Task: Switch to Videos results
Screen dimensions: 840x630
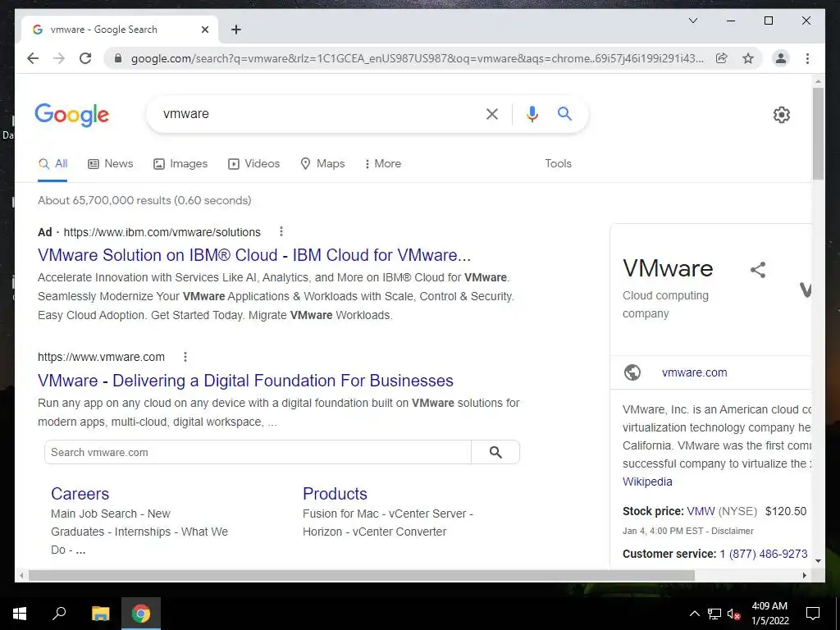Action: (254, 164)
